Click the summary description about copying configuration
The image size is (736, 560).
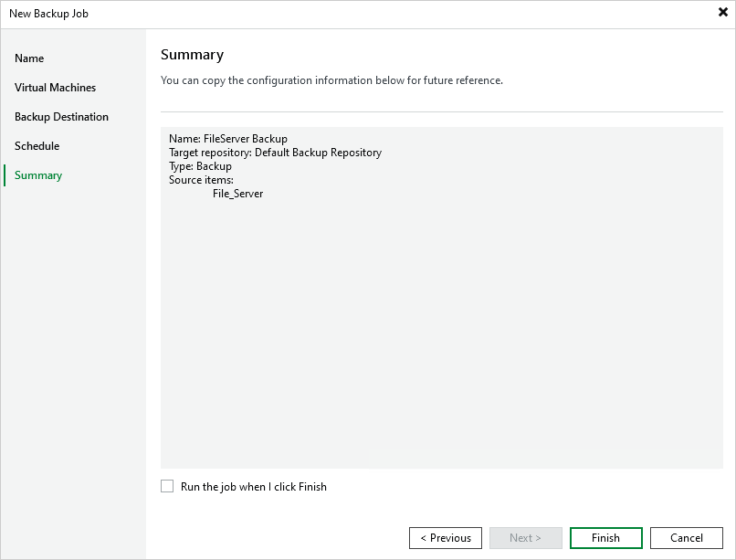331,80
